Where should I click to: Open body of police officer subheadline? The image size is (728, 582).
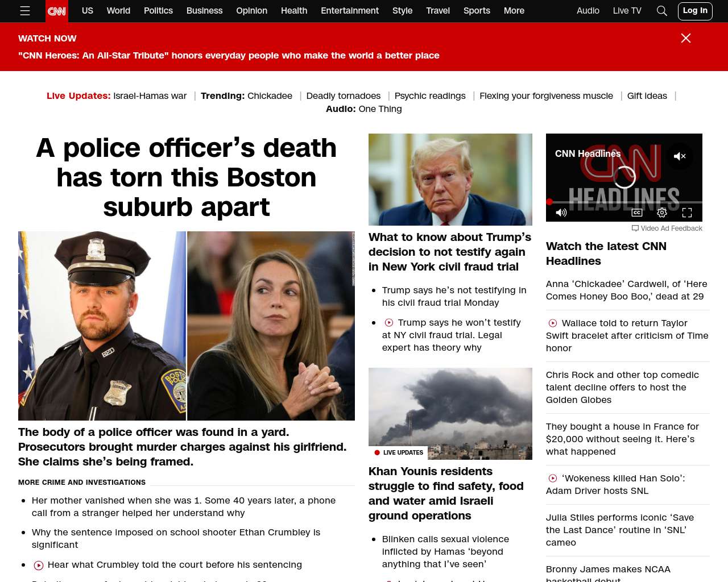click(x=182, y=447)
